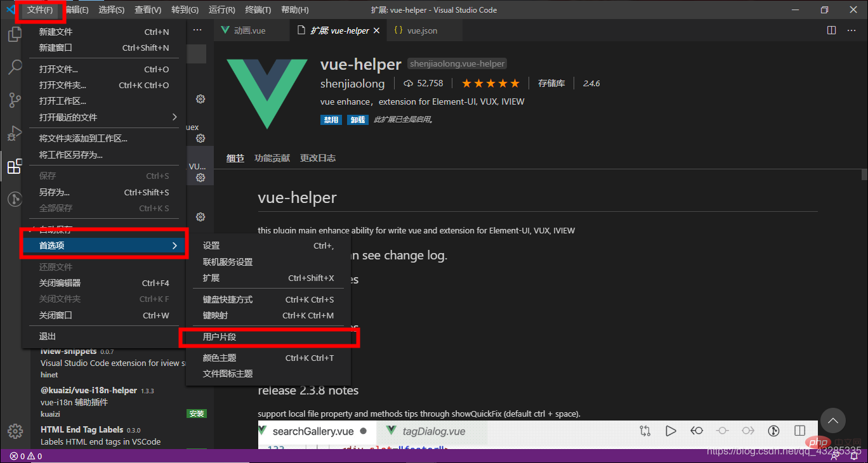Screen dimensions: 868x463
Task: Choose 退出 menu entry
Action: tap(104, 336)
